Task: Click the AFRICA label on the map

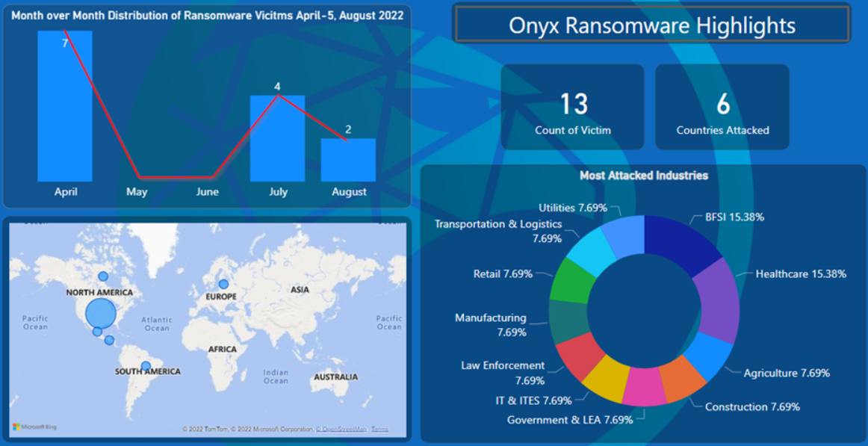Action: (x=223, y=349)
